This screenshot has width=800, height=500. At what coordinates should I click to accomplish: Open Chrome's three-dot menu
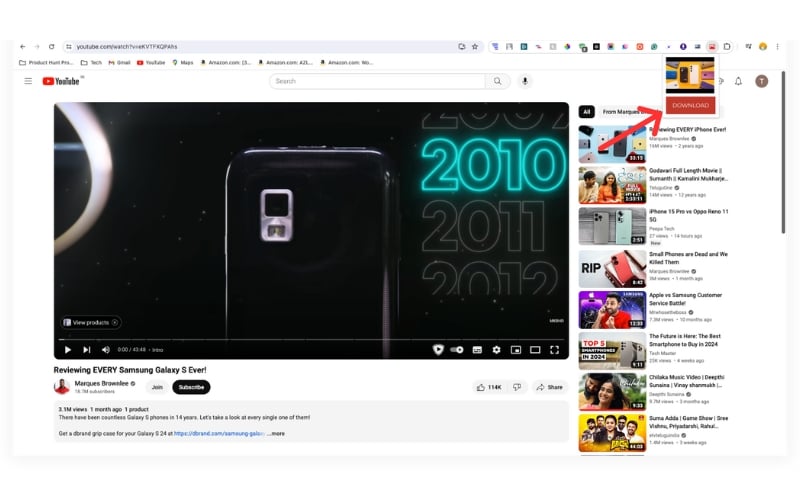click(778, 46)
